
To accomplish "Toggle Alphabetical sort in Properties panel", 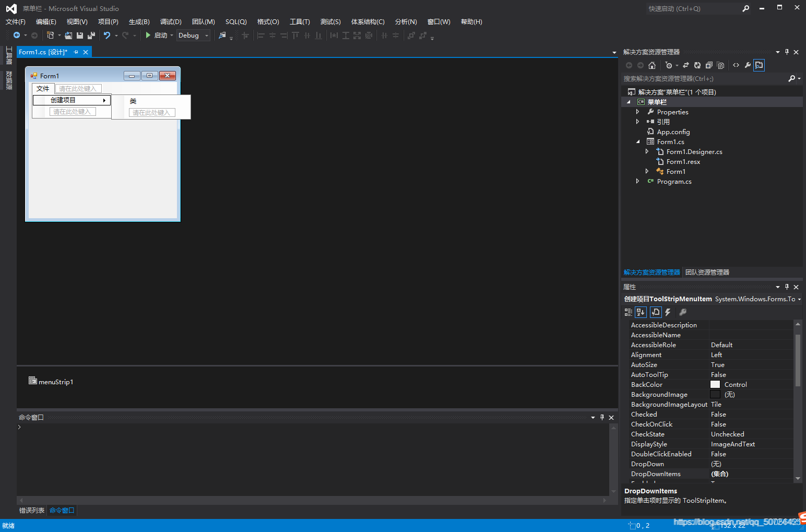I will point(641,312).
